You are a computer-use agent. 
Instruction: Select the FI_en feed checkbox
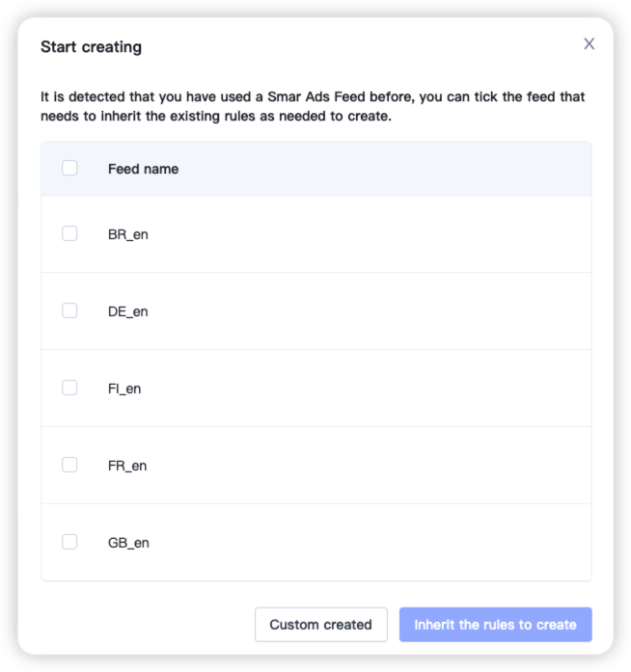coord(69,388)
